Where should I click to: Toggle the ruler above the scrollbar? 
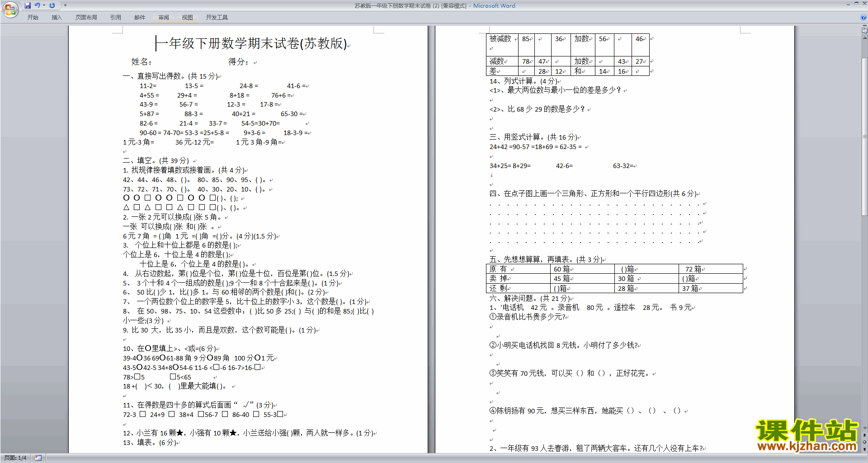click(865, 31)
